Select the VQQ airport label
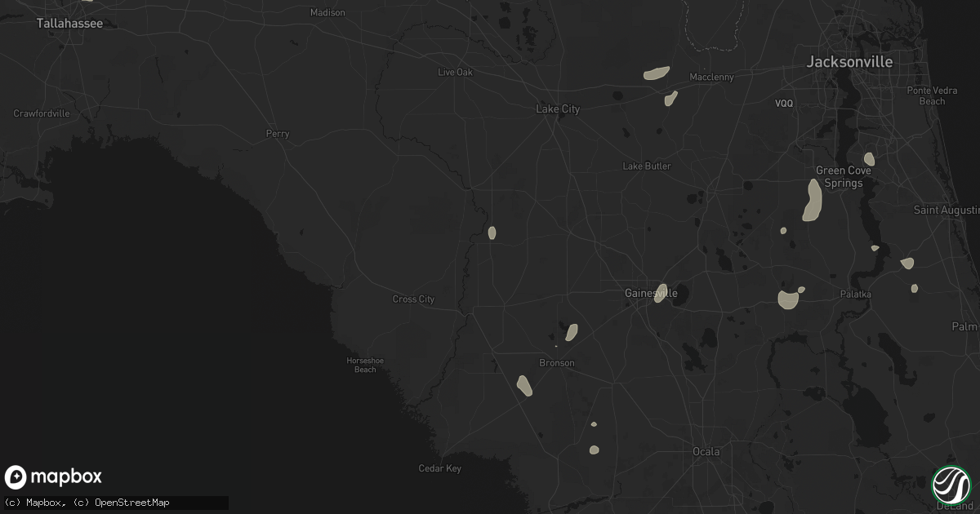 tap(784, 104)
